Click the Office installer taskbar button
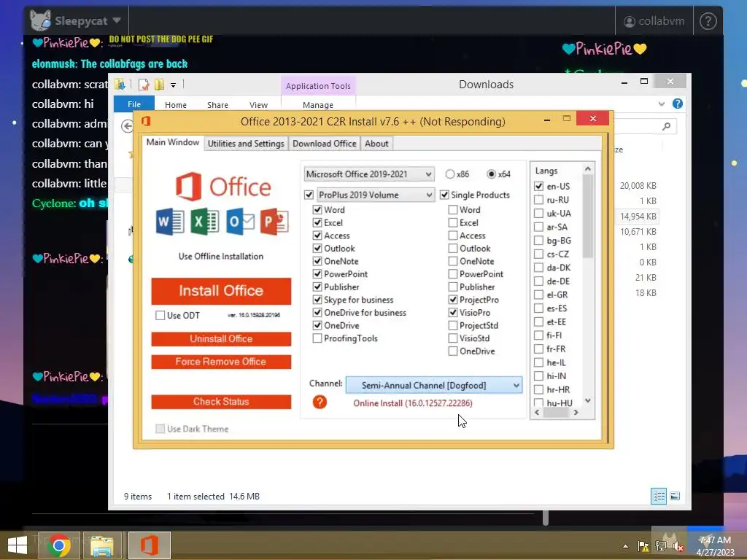Screen dimensions: 747x560 (149, 545)
